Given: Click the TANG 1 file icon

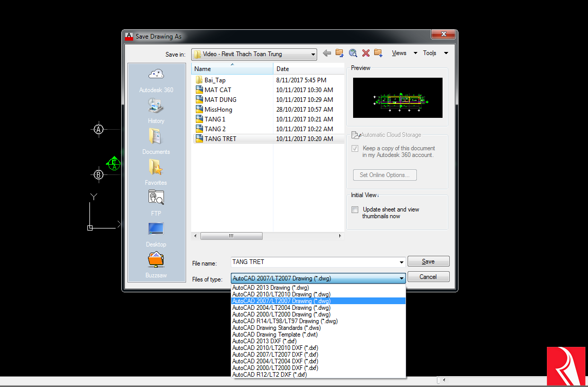Looking at the screenshot, I should [x=199, y=119].
